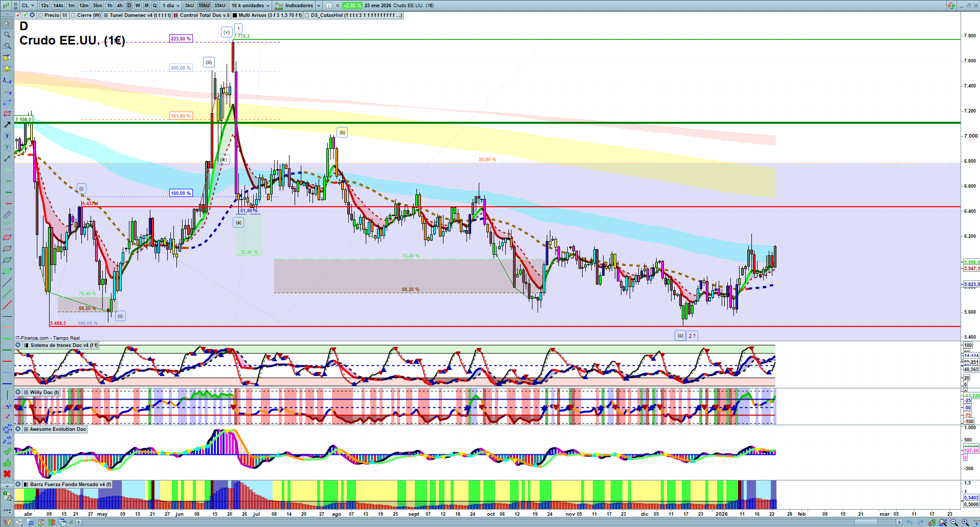
Task: Click the red X delete tool
Action: pyautogui.click(x=7, y=474)
